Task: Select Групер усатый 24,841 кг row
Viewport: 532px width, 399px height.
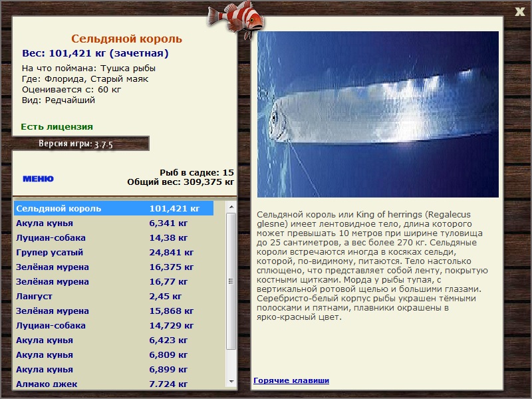Action: click(x=114, y=253)
